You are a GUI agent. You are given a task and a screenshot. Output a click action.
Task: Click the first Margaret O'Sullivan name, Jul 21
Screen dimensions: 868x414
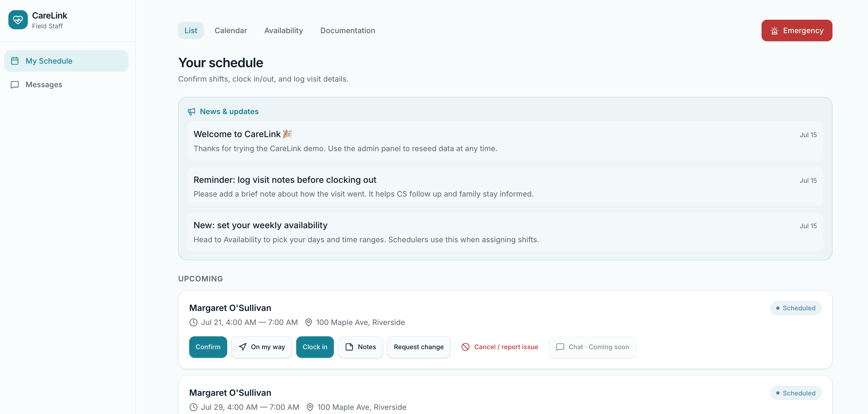coord(230,308)
